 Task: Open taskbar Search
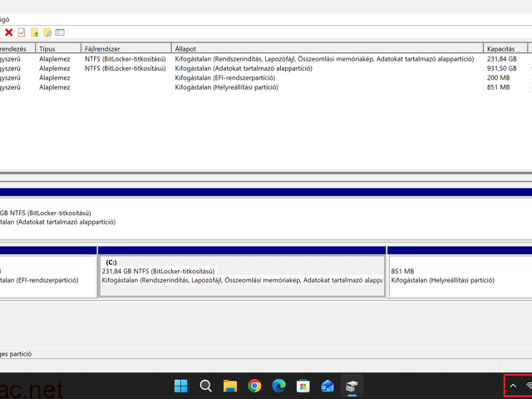205,386
